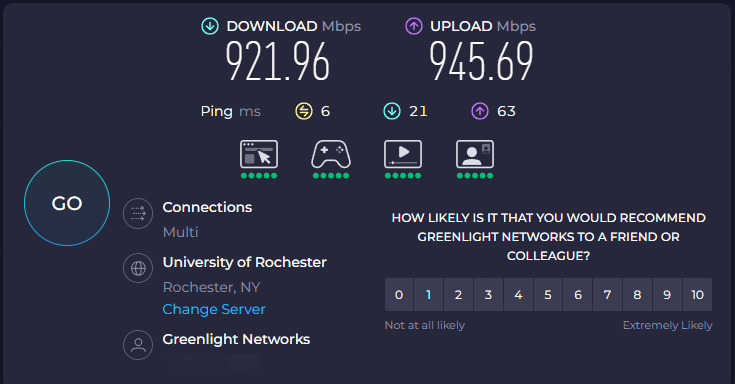Click the user profile icon near Greenlight Networks

pyautogui.click(x=138, y=345)
